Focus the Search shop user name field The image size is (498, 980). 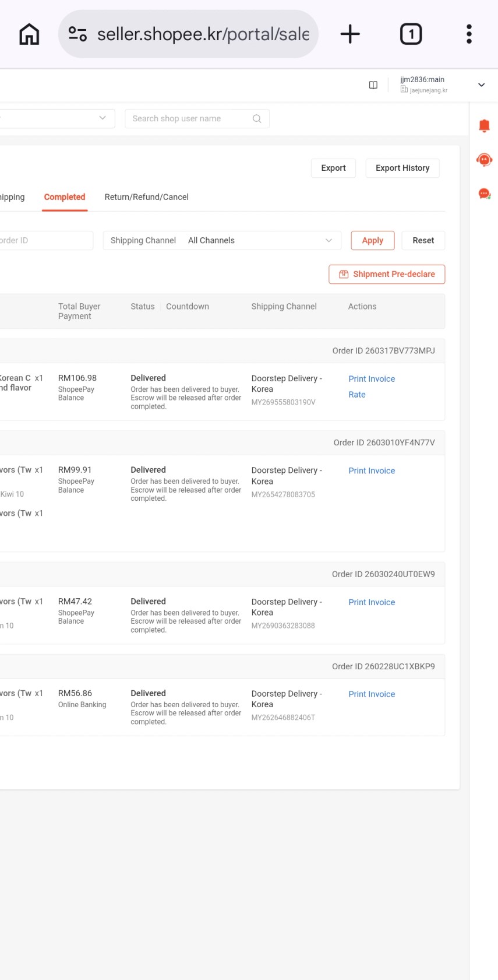point(189,119)
